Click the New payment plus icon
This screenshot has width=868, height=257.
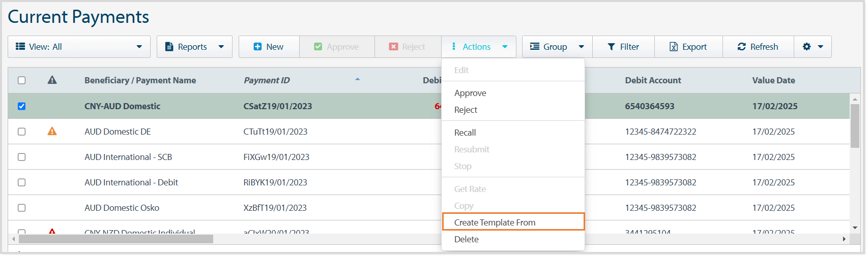(257, 47)
